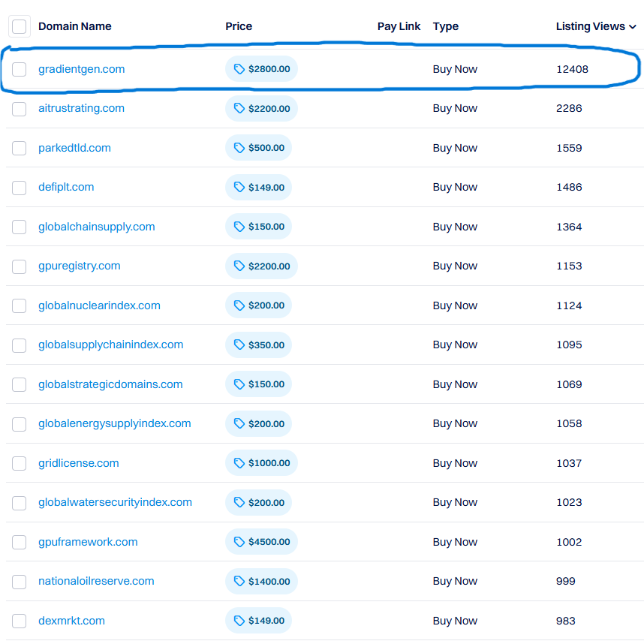Tick the gpuframework.com checkbox
The width and height of the screenshot is (644, 644).
20,542
